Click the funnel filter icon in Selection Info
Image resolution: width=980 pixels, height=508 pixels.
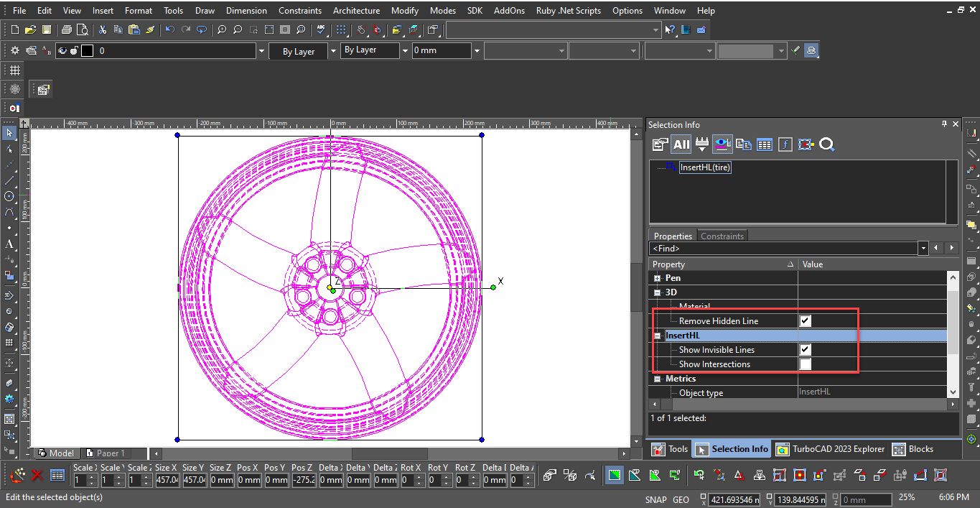click(702, 144)
